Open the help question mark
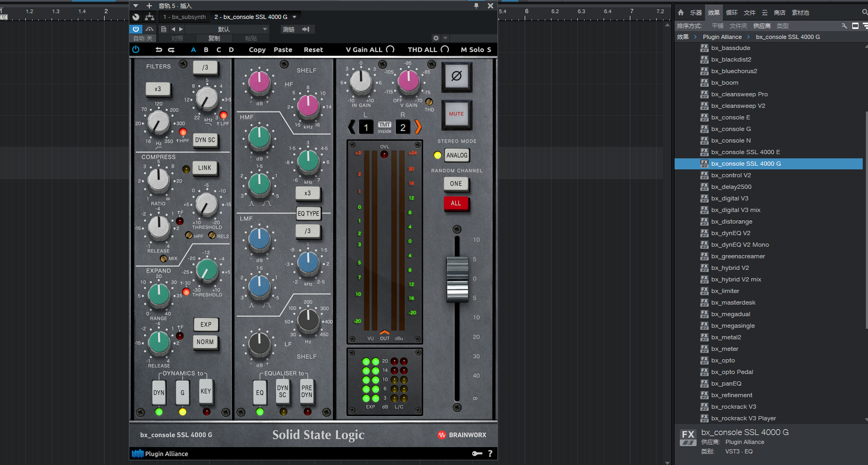The width and height of the screenshot is (868, 465). pos(490,453)
